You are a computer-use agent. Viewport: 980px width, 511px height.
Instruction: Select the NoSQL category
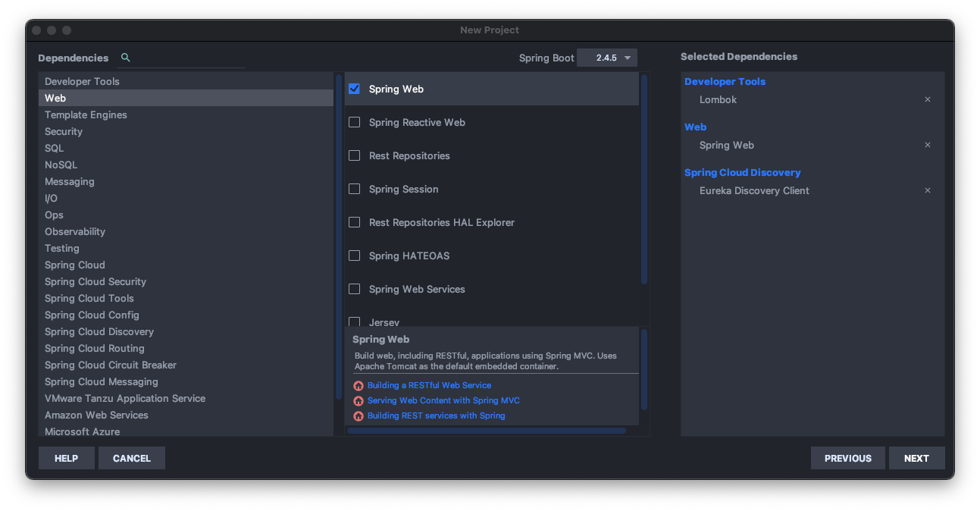(x=186, y=165)
